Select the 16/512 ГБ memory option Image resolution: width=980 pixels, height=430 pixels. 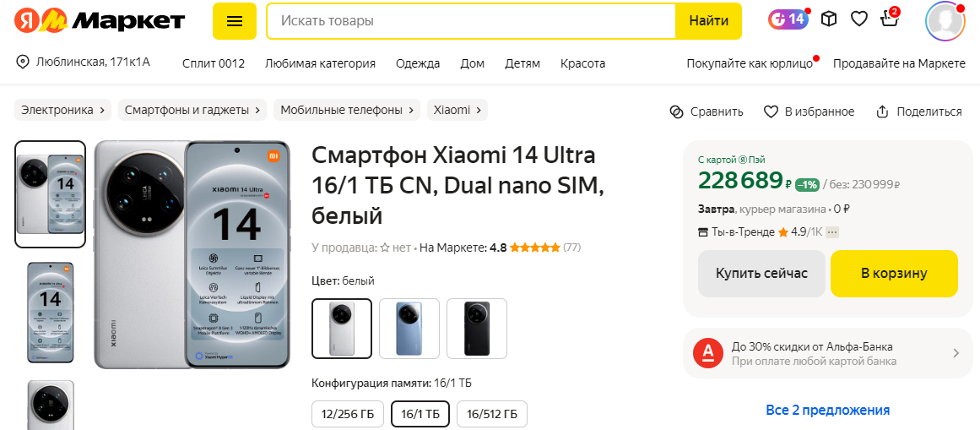click(x=492, y=414)
